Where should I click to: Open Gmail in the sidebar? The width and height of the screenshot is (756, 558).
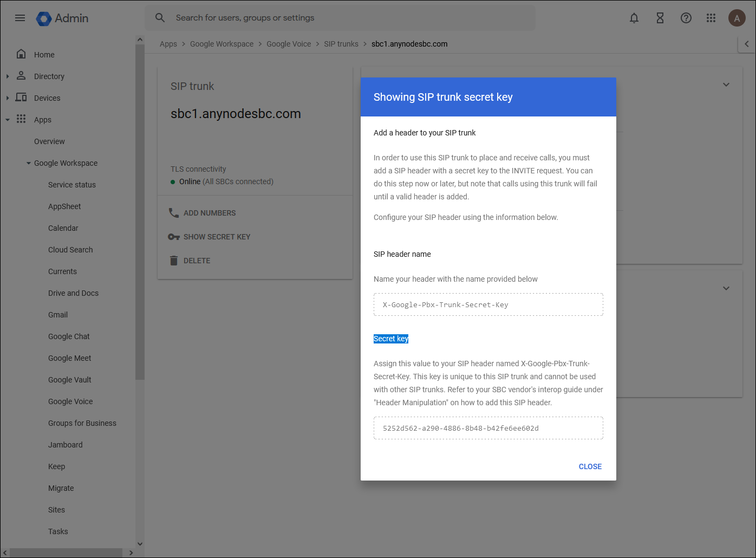pyautogui.click(x=58, y=315)
